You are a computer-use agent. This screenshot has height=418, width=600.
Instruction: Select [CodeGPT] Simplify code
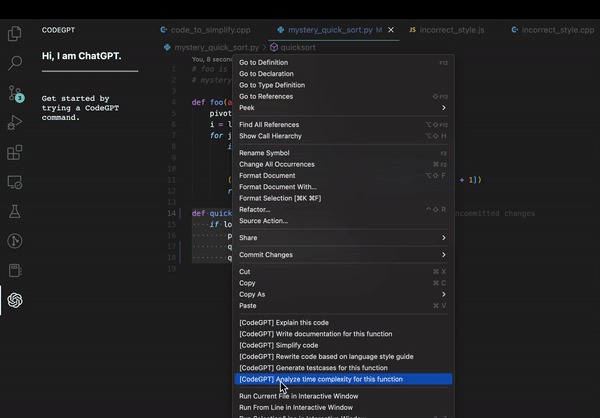point(343,345)
